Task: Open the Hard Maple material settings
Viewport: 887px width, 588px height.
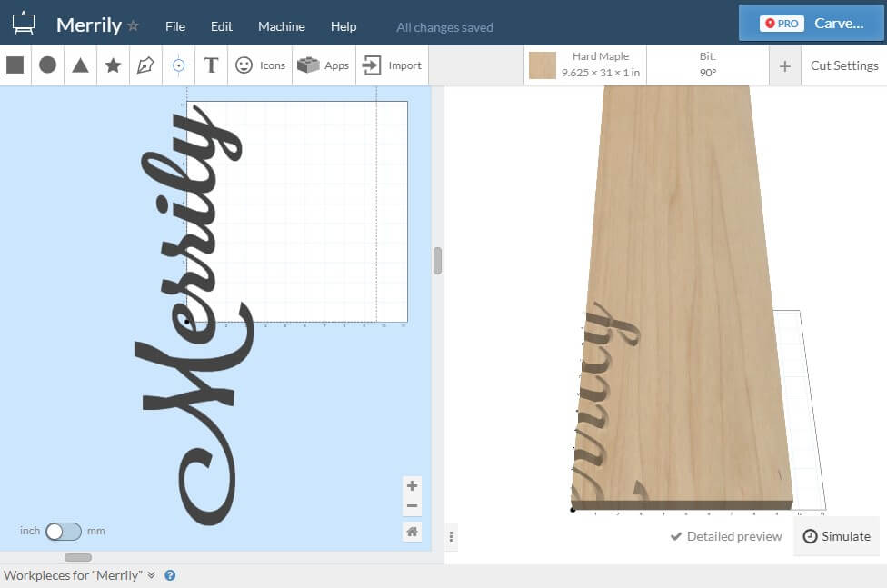Action: pos(585,65)
